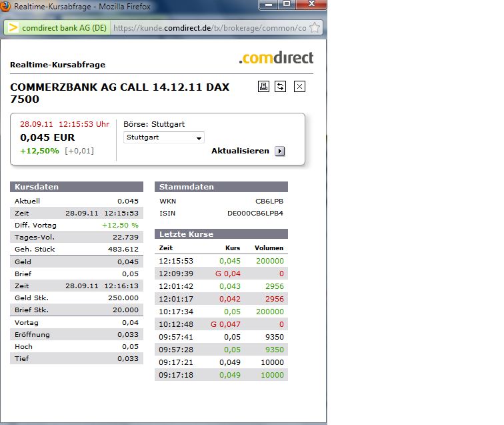Click the Geld Stk. value 250.000

123,298
